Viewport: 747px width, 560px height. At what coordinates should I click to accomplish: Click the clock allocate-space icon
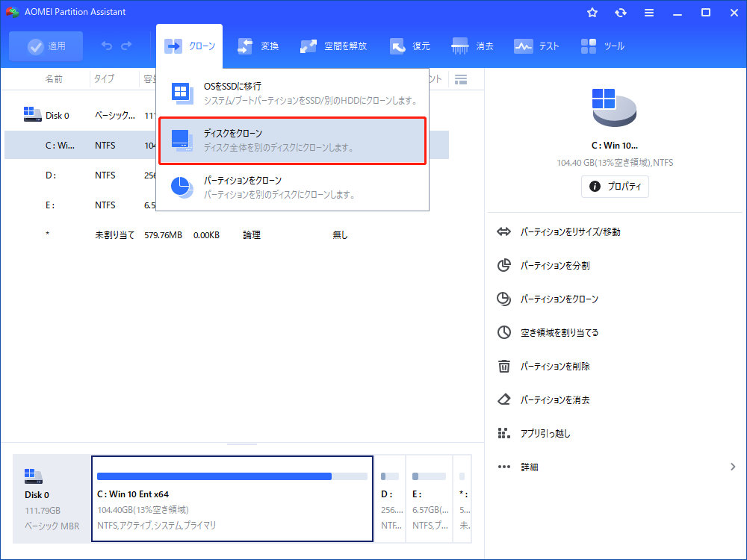point(504,332)
